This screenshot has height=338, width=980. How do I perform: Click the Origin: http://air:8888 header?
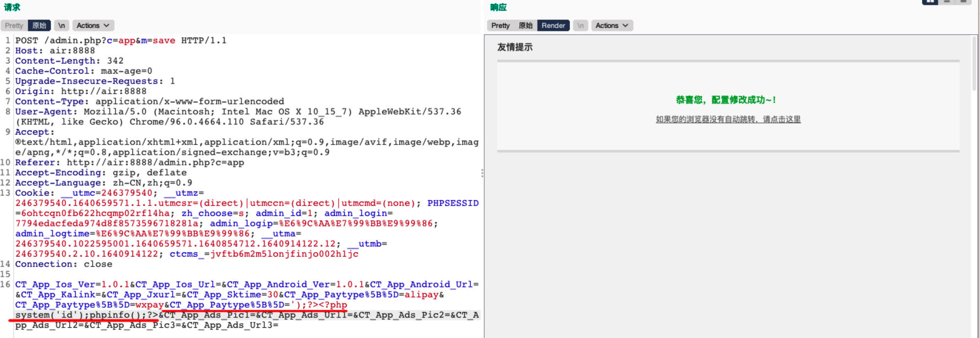[81, 91]
